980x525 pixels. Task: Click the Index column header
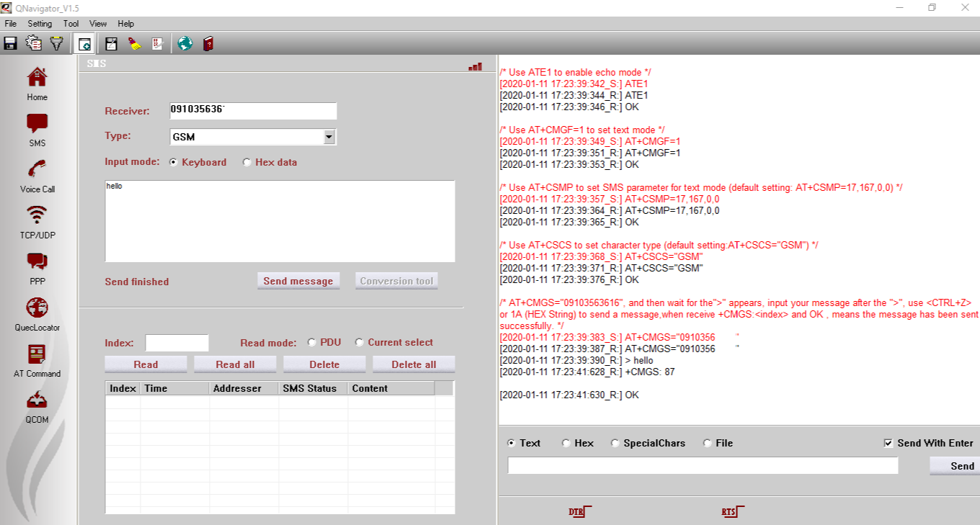[x=122, y=388]
